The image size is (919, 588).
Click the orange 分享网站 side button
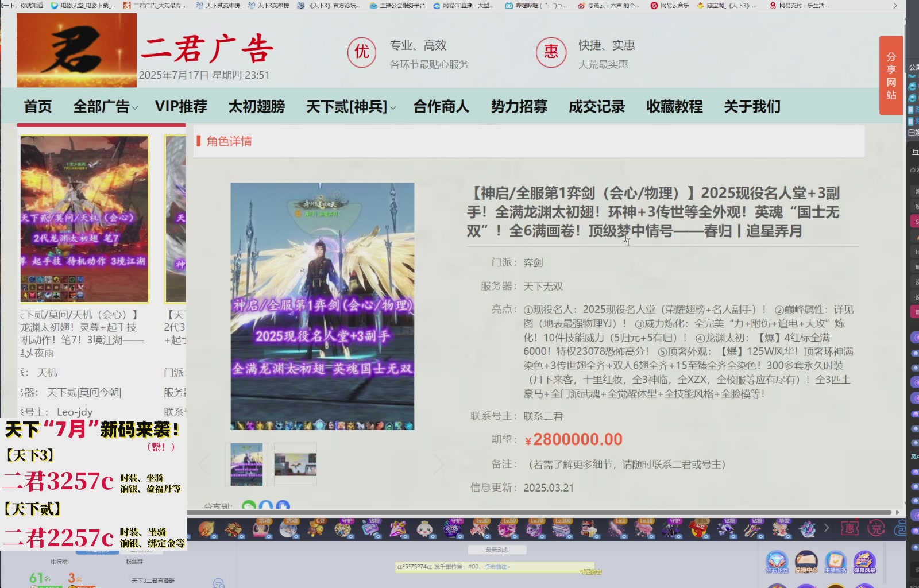click(x=891, y=75)
